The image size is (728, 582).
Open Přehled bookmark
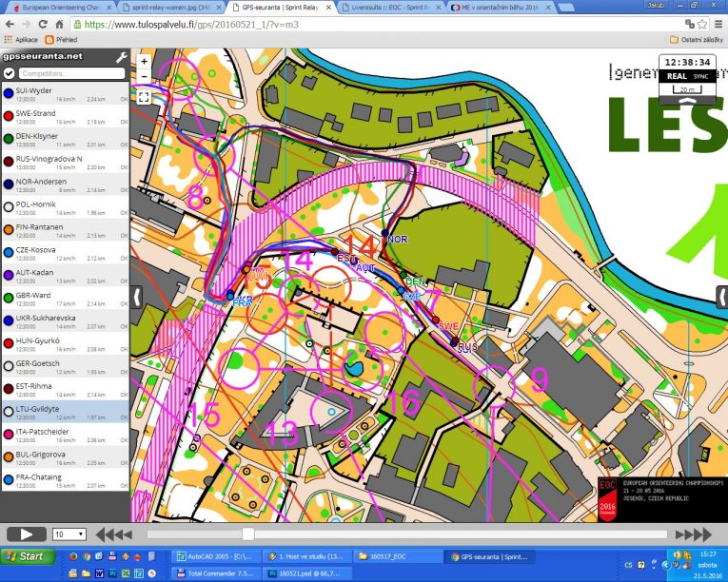[x=61, y=40]
